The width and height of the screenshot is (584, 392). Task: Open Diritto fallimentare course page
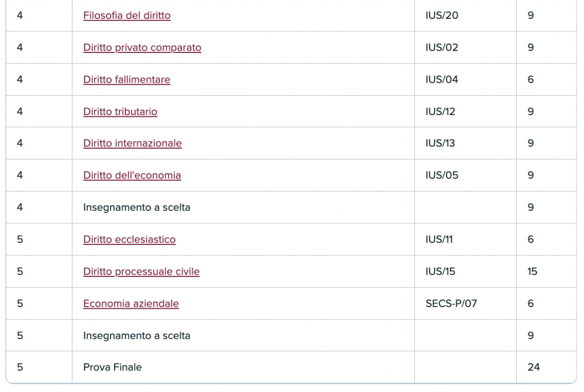click(x=127, y=80)
